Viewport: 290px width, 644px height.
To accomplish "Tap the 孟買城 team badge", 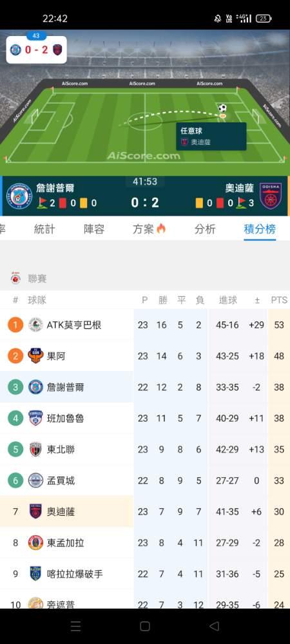I will [35, 480].
